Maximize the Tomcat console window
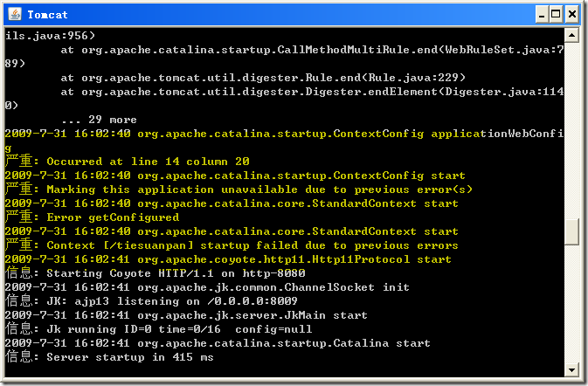Viewport: 588px width, 386px height. tap(556, 15)
